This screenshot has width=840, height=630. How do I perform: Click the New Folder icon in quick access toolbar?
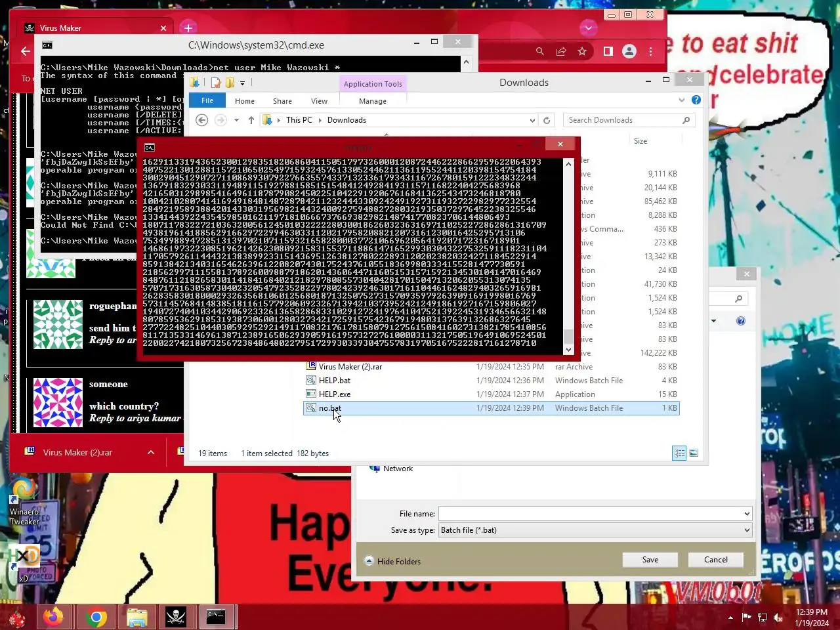click(x=230, y=83)
